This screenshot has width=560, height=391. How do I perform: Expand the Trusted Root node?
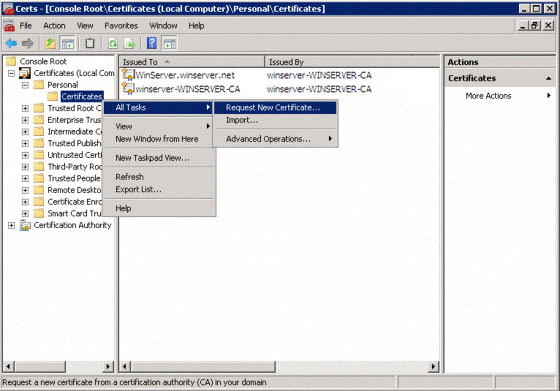coord(25,108)
